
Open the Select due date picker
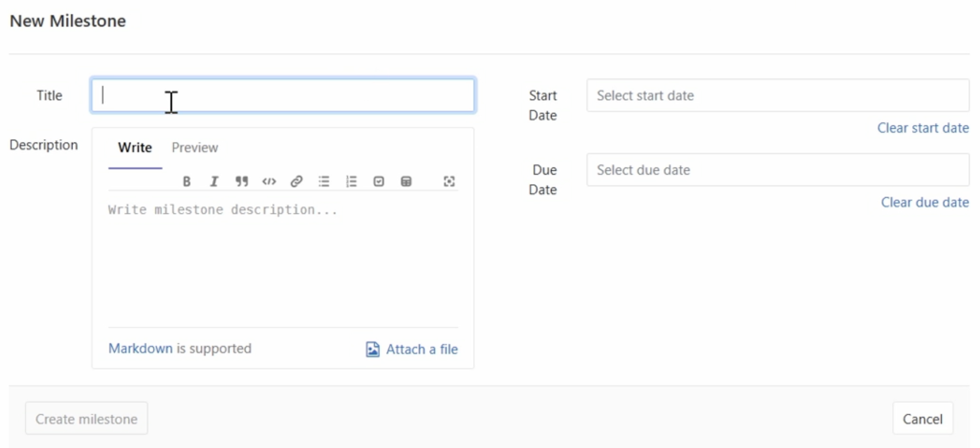[777, 170]
